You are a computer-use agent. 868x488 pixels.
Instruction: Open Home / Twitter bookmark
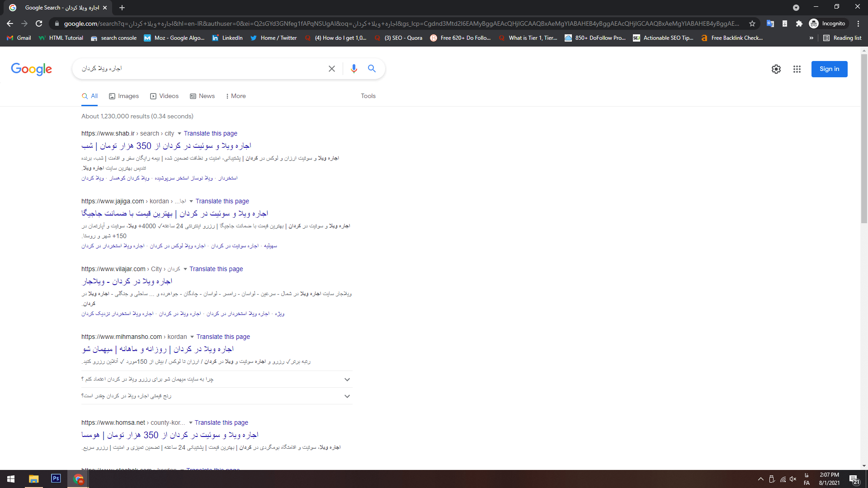click(274, 38)
